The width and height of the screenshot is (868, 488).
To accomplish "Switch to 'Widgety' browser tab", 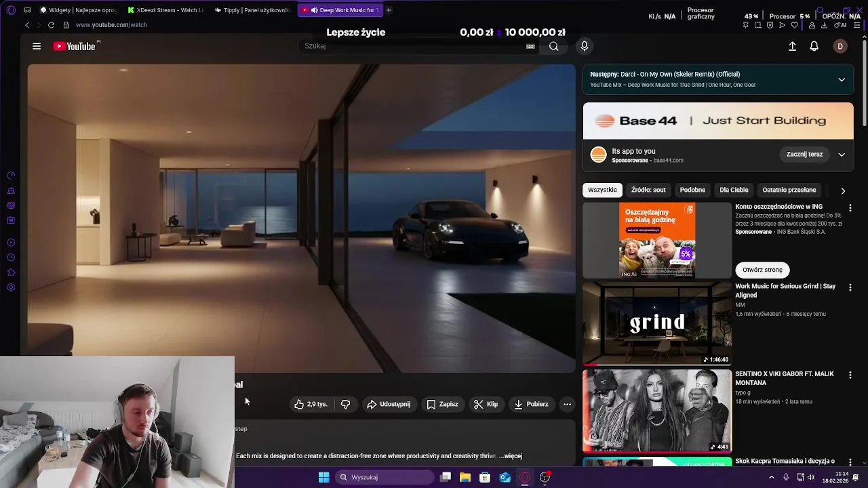I will (78, 10).
